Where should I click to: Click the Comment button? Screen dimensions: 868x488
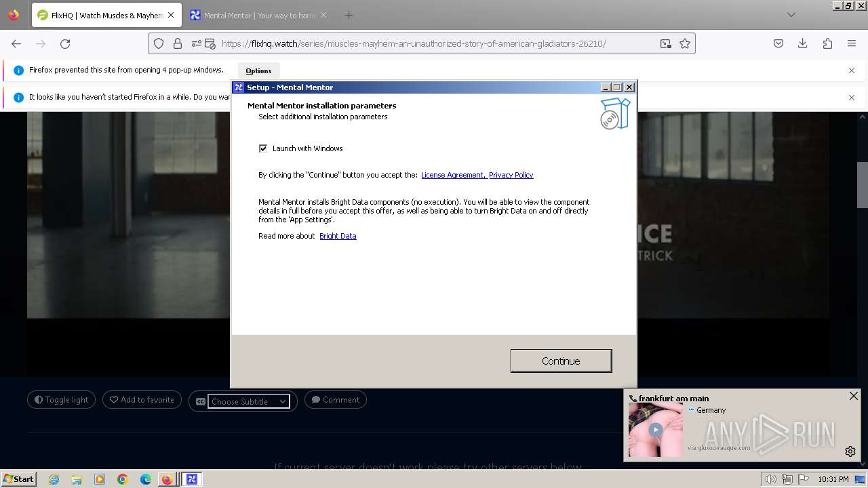336,400
